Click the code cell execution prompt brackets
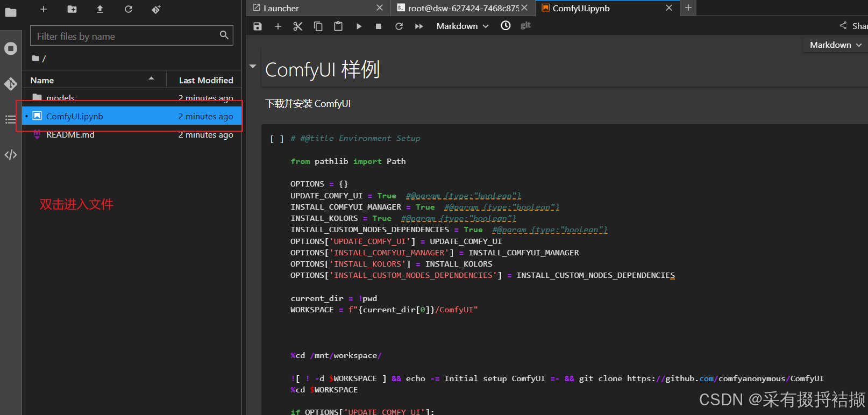 (277, 139)
